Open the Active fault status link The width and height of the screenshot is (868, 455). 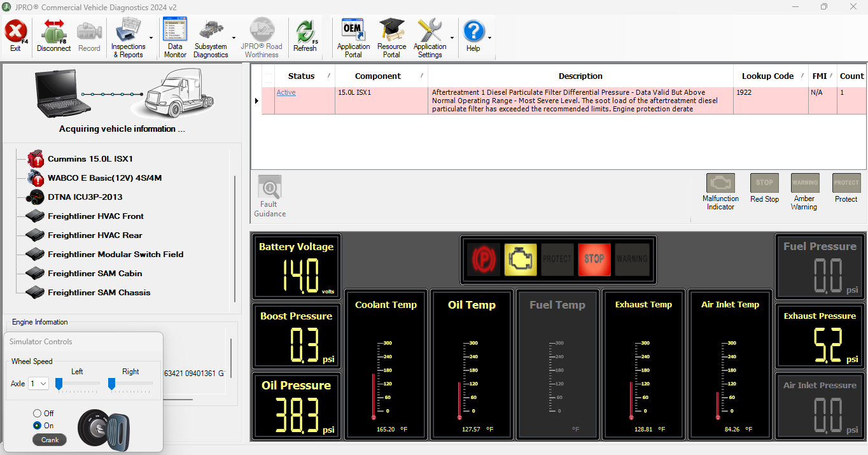coord(286,93)
